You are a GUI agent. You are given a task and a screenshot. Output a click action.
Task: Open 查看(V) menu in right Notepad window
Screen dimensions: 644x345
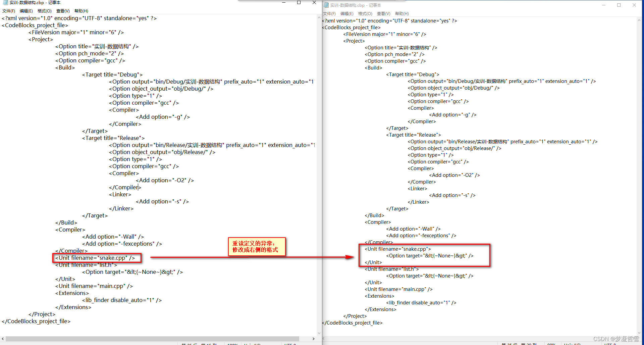point(383,14)
